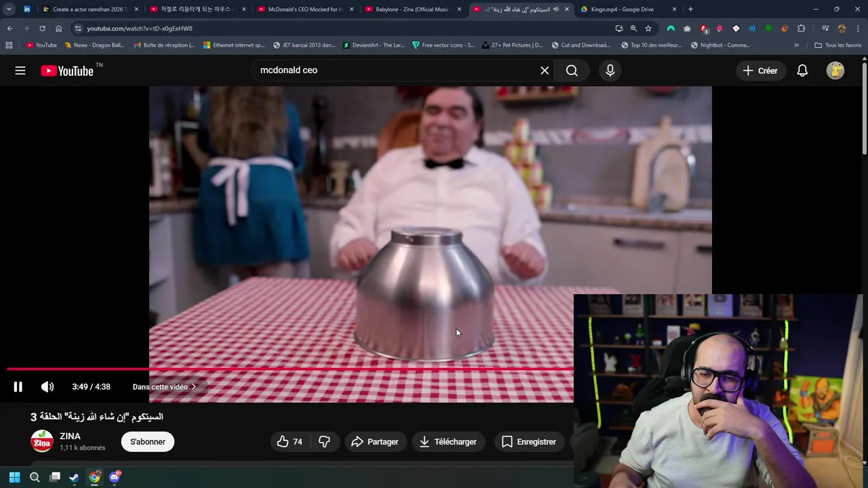Click the address bar URL

click(140, 28)
